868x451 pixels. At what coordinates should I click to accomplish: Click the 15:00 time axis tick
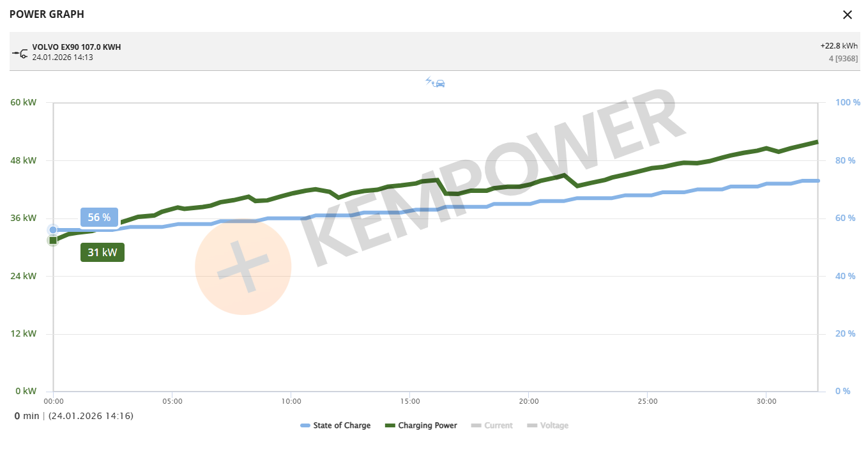(410, 401)
